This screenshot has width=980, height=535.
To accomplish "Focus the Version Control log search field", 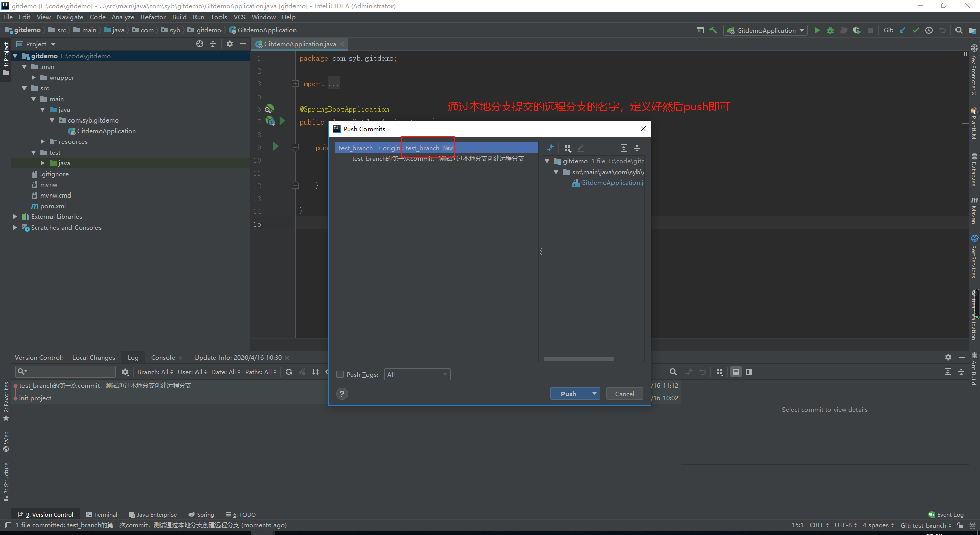I will click(x=66, y=372).
